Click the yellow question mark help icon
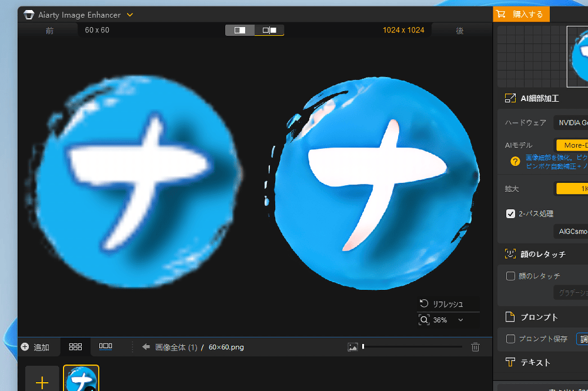This screenshot has width=588, height=391. (515, 161)
